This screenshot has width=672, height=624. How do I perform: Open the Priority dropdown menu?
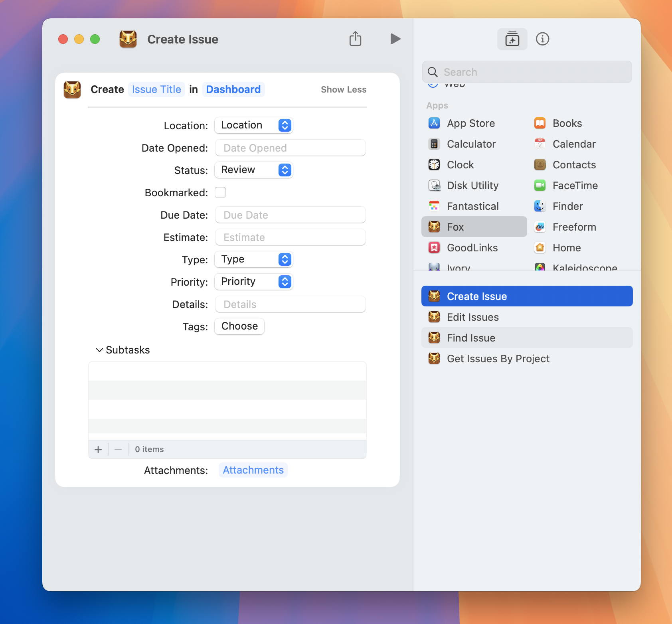pyautogui.click(x=254, y=282)
